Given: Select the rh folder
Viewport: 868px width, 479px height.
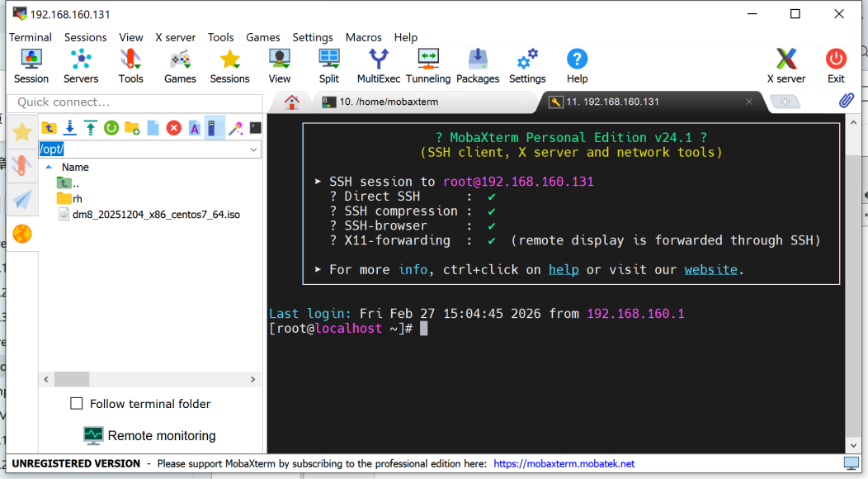Looking at the screenshot, I should 70,198.
